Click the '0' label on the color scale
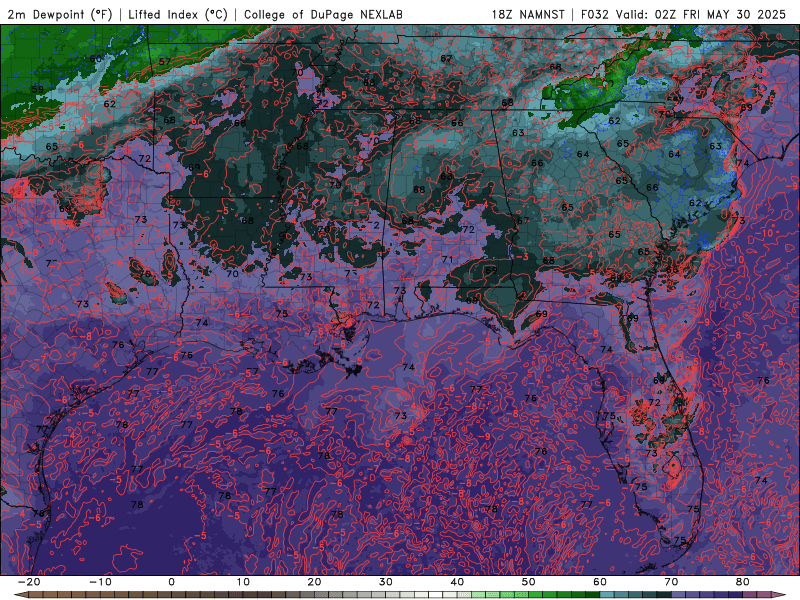This screenshot has height=600, width=800. click(x=171, y=582)
